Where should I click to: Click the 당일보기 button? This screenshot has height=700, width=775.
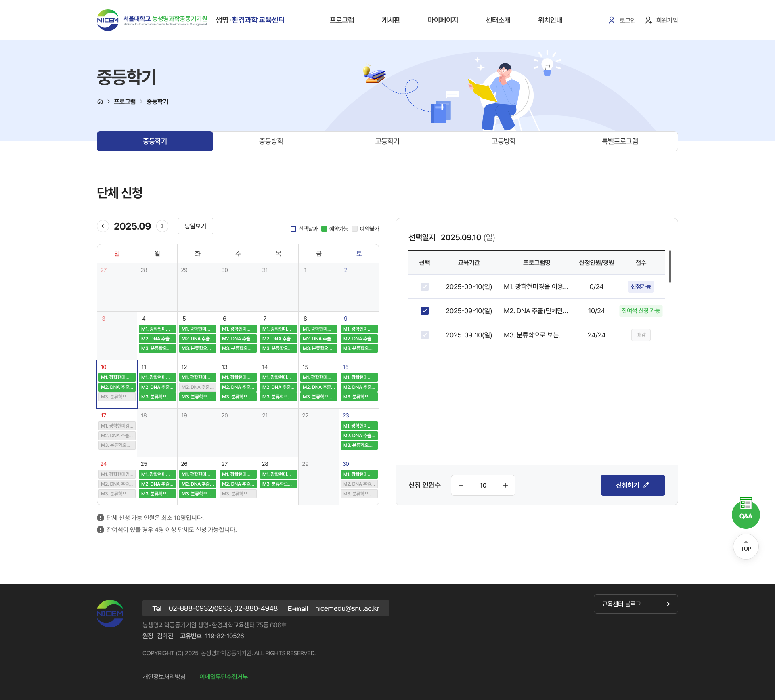tap(195, 226)
